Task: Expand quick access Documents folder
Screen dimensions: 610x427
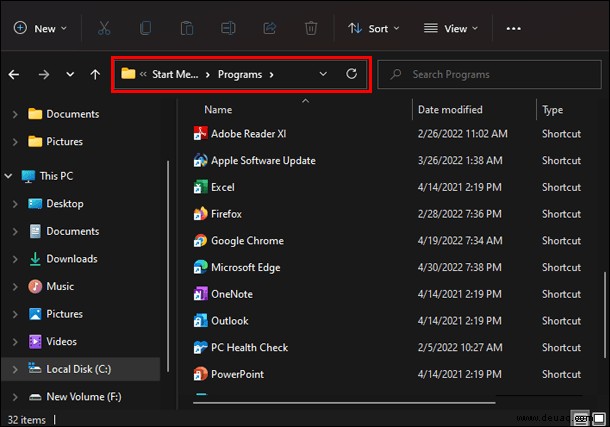Action: coord(15,114)
